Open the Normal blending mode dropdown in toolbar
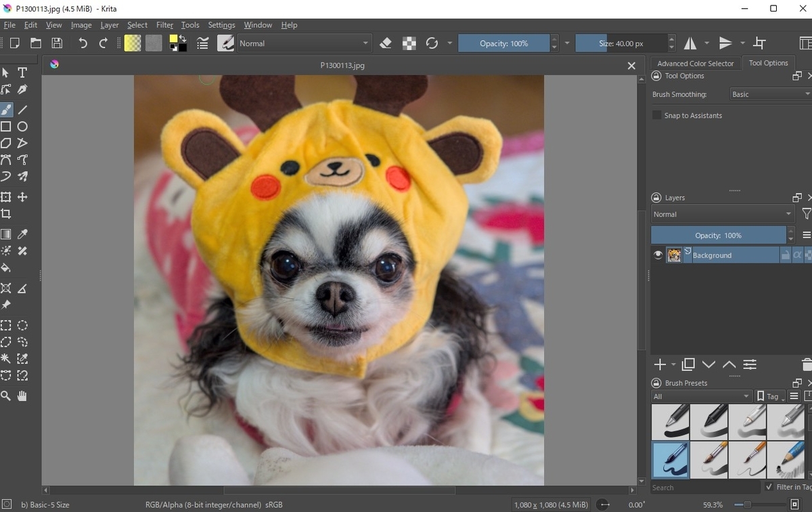The height and width of the screenshot is (512, 812). pos(304,43)
